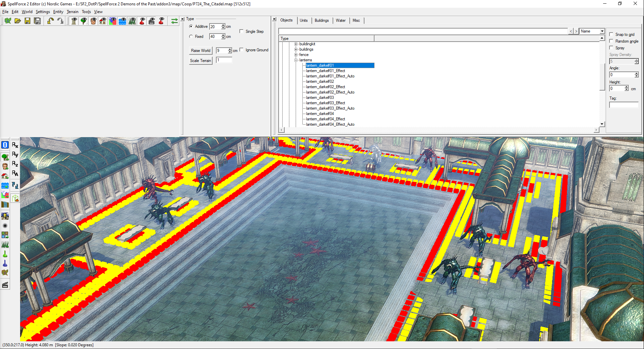Click the Ry rotate Y-axis icon

coord(15,154)
